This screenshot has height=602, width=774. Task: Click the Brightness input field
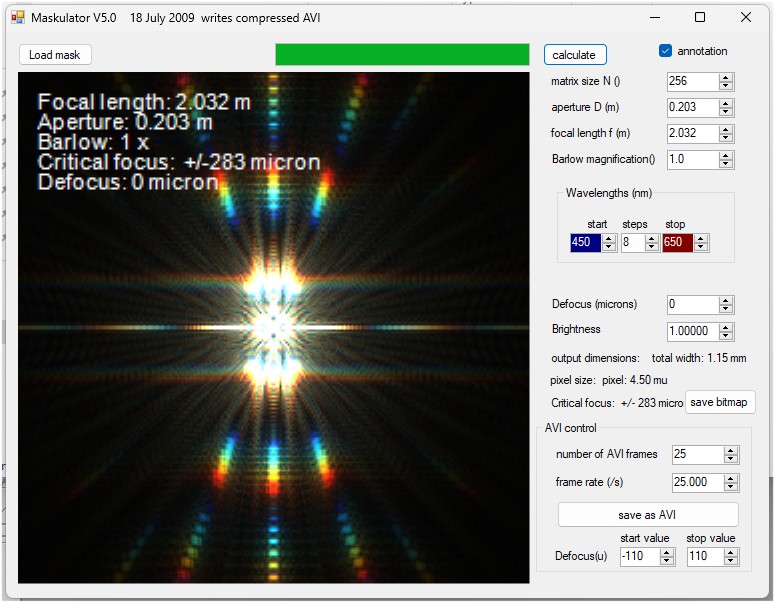693,331
